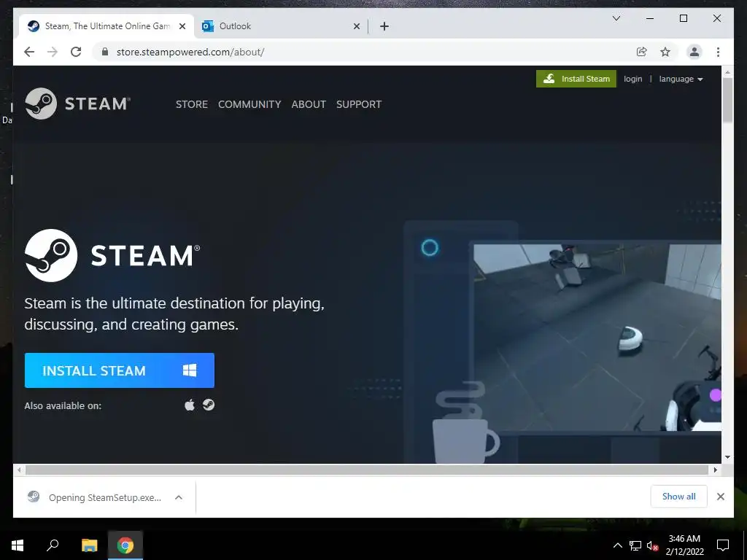747x560 pixels.
Task: Click the scroll down arrow
Action: point(727,457)
